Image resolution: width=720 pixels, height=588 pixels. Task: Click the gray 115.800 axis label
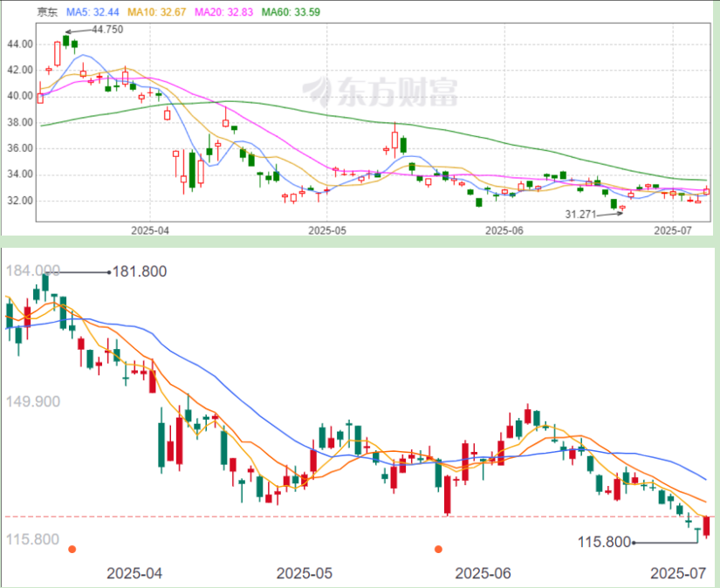[32, 539]
